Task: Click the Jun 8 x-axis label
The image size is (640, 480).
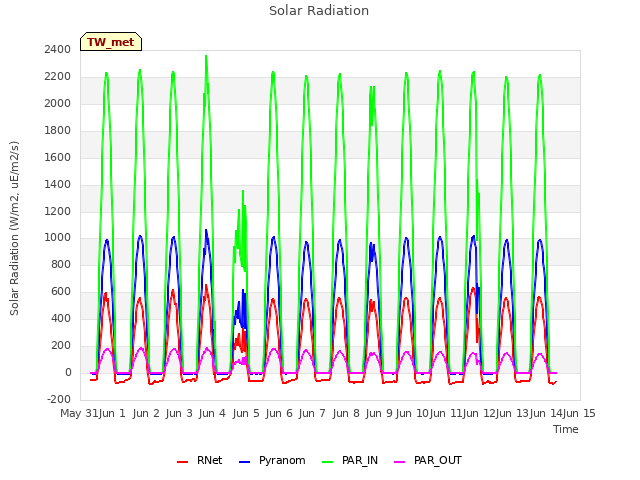Action: [x=346, y=413]
